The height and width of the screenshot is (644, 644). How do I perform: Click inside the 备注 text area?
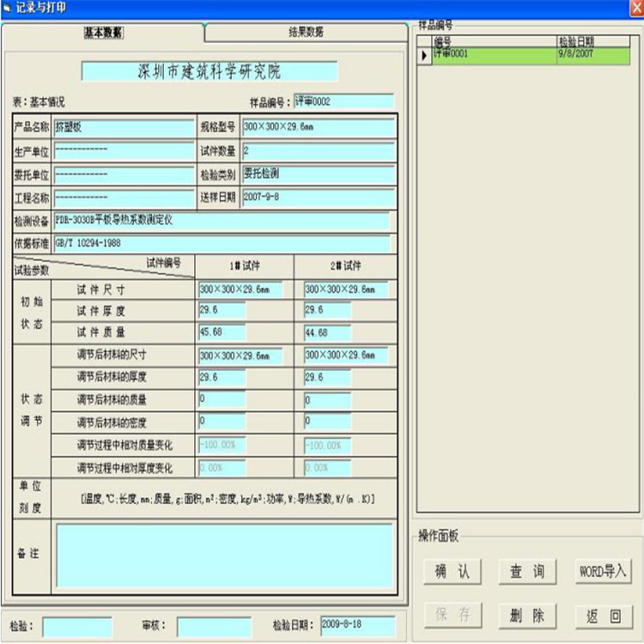(x=223, y=556)
